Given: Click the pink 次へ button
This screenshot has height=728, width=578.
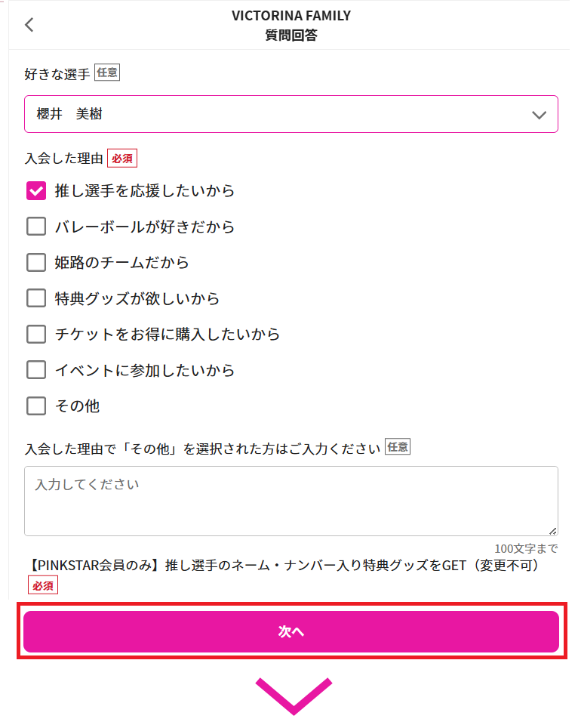Looking at the screenshot, I should click(291, 631).
